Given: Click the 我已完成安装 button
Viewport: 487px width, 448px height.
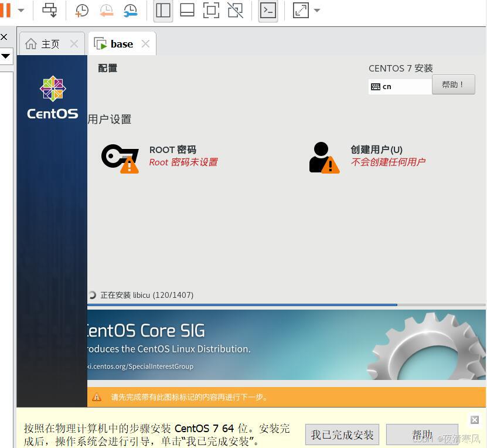Looking at the screenshot, I should (342, 435).
